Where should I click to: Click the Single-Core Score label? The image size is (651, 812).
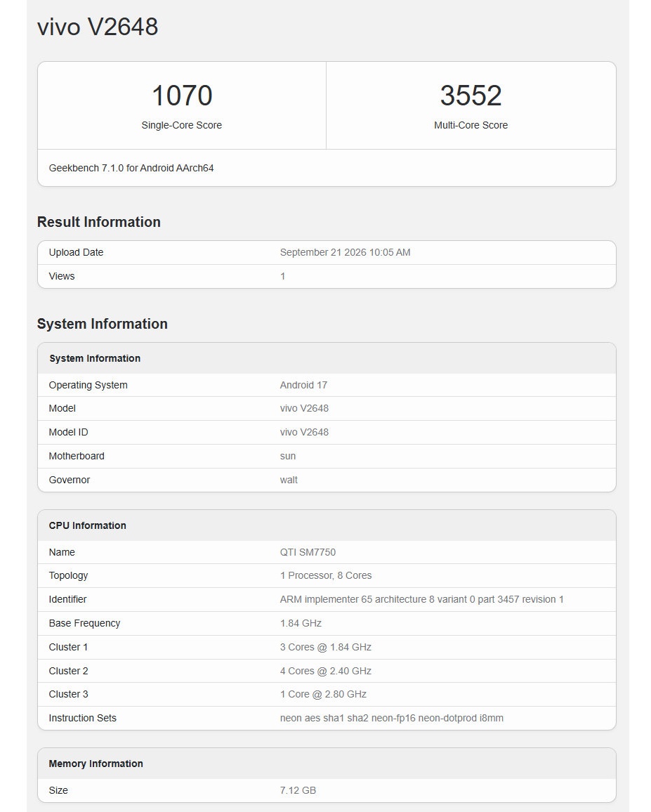[x=182, y=125]
